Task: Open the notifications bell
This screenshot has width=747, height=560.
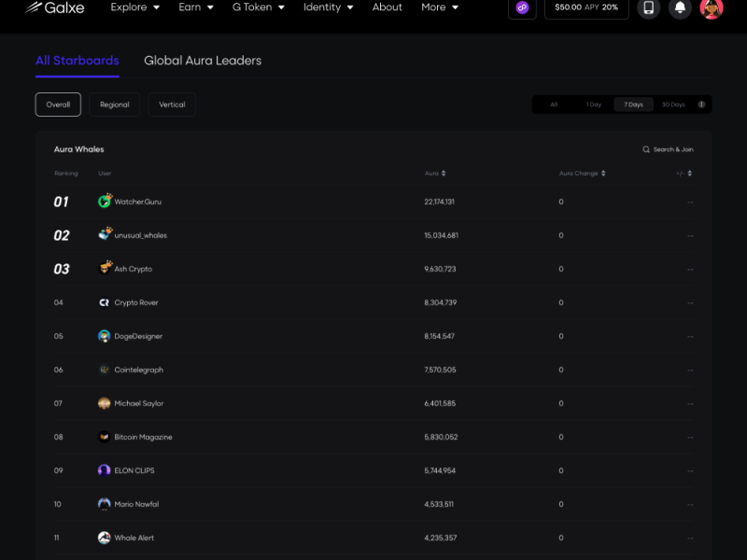Action: click(680, 7)
